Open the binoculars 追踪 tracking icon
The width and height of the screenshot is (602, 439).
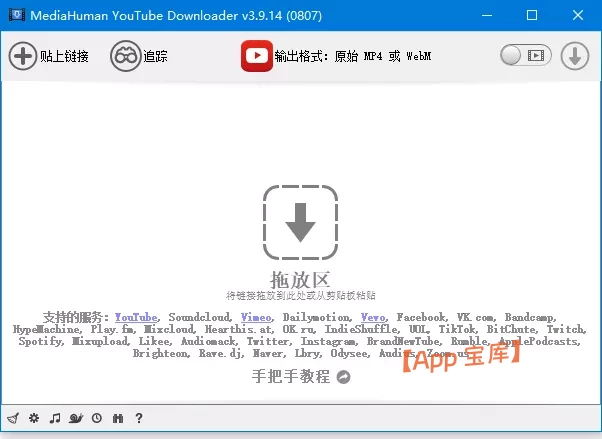pos(126,56)
